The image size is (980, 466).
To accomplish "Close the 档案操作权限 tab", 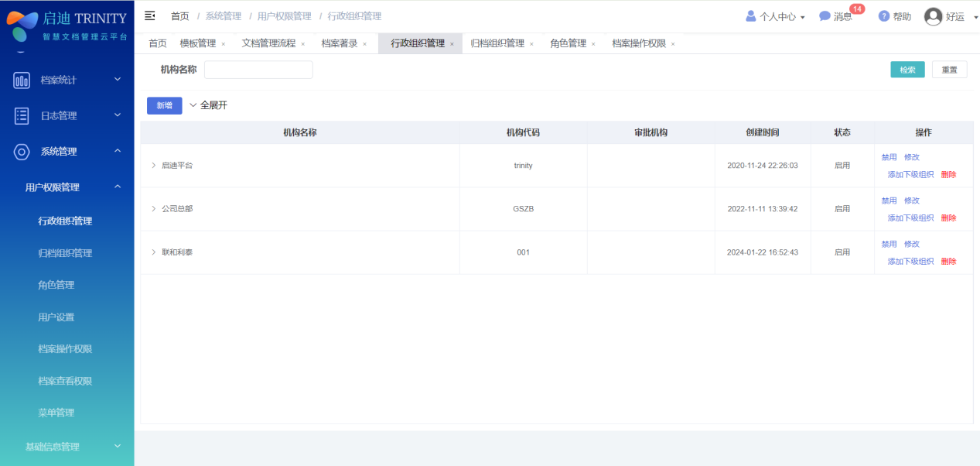I will coord(674,44).
